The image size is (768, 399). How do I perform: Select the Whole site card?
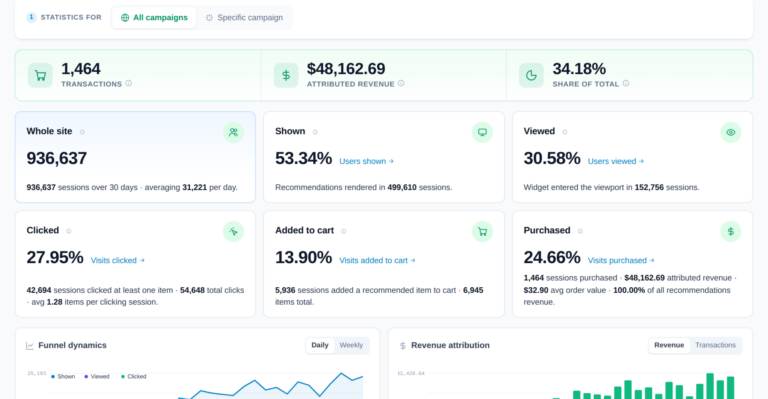point(135,157)
